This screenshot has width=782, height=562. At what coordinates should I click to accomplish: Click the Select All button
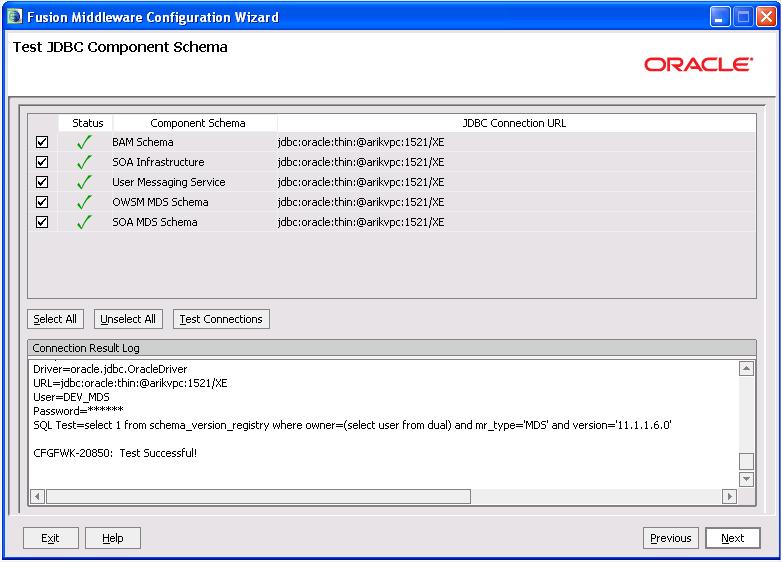click(55, 319)
